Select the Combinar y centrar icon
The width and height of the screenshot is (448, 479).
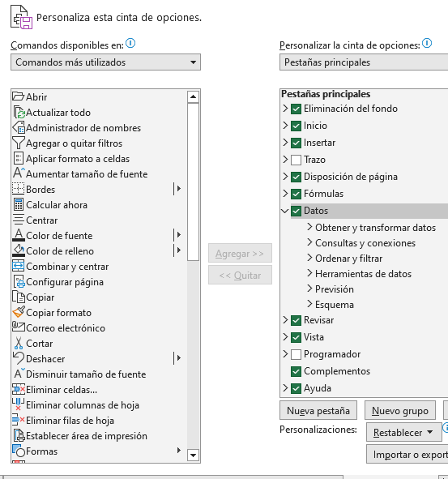19,266
